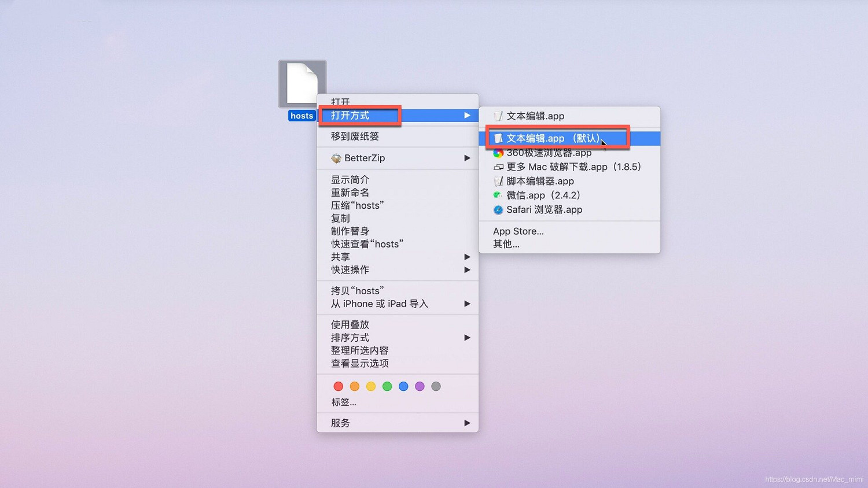Image resolution: width=868 pixels, height=488 pixels.
Task: Click the hosts file icon on desktop
Action: point(302,84)
